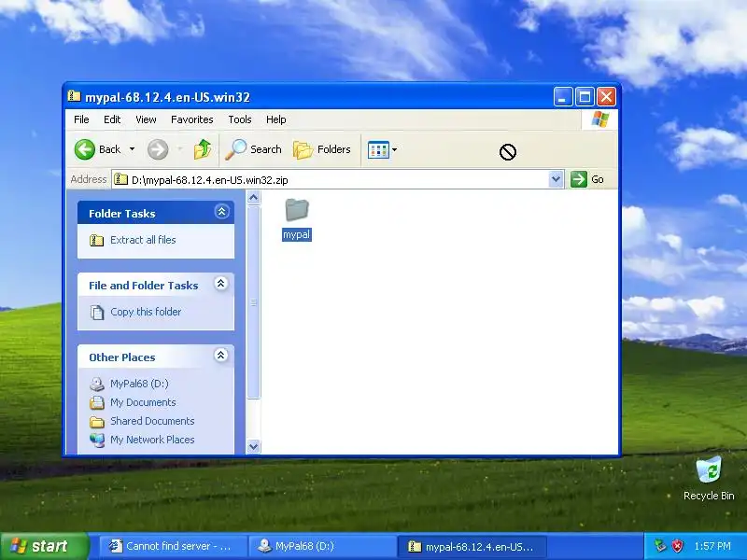The image size is (747, 560).
Task: Go up one folder level
Action: coord(203,149)
